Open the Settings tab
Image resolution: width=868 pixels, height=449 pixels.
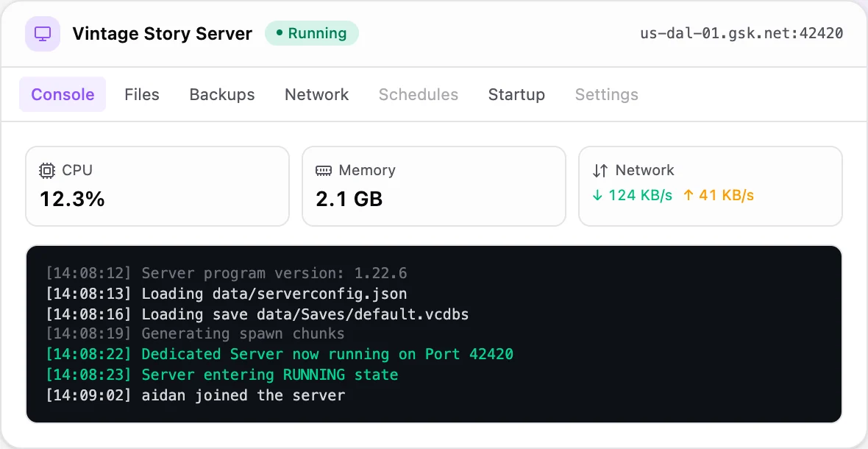607,94
